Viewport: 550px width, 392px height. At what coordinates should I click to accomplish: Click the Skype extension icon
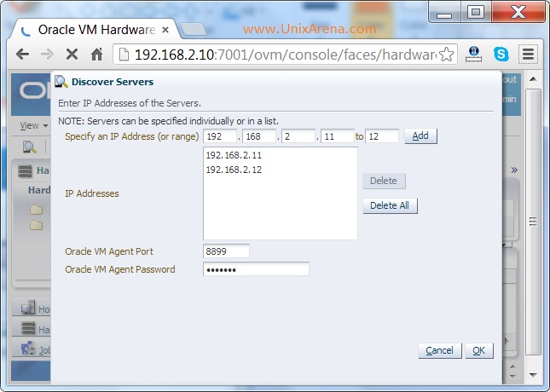point(501,55)
